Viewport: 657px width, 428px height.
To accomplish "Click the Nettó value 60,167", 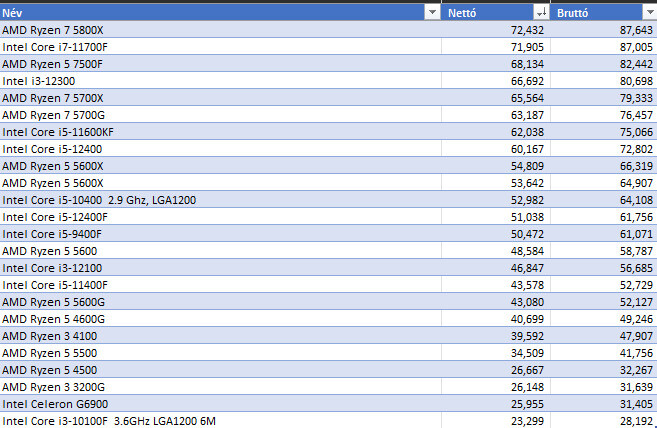I will [527, 149].
